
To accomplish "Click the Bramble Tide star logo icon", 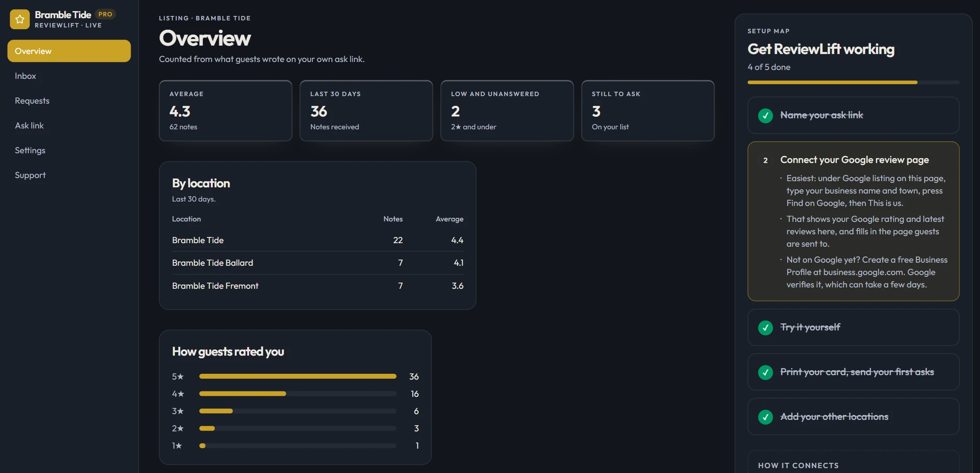I will click(x=19, y=19).
